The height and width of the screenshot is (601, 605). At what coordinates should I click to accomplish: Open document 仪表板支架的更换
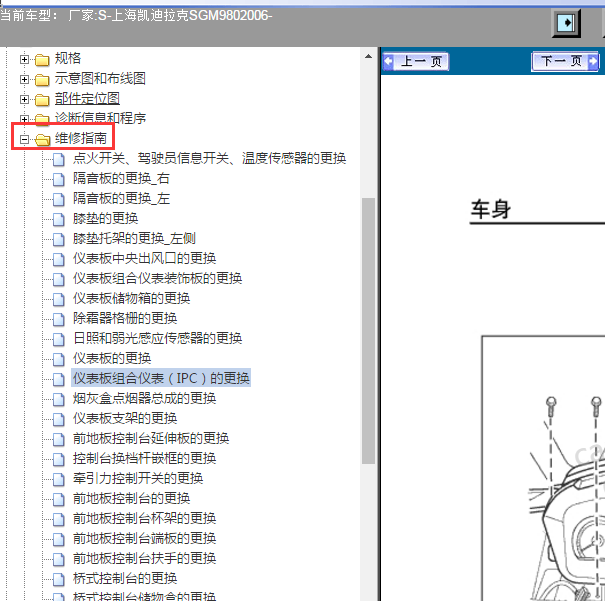coord(125,419)
